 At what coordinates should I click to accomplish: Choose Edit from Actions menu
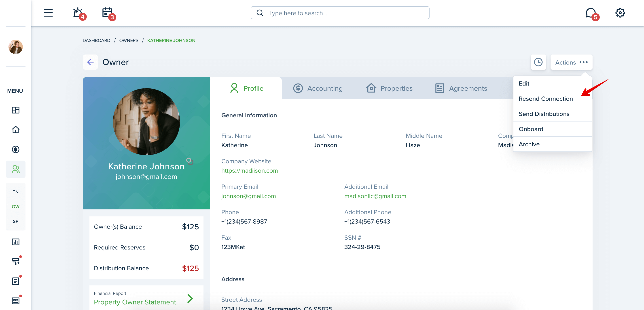[552, 84]
